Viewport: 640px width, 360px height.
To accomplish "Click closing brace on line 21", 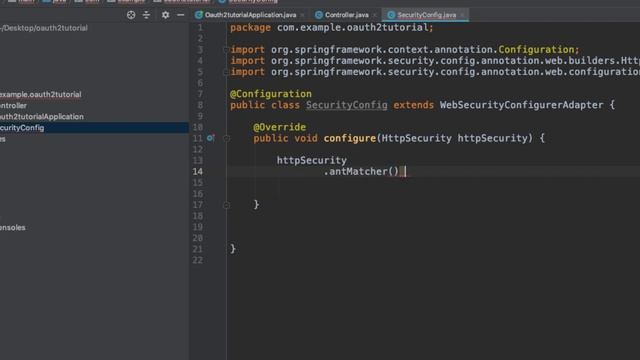I will pos(233,249).
